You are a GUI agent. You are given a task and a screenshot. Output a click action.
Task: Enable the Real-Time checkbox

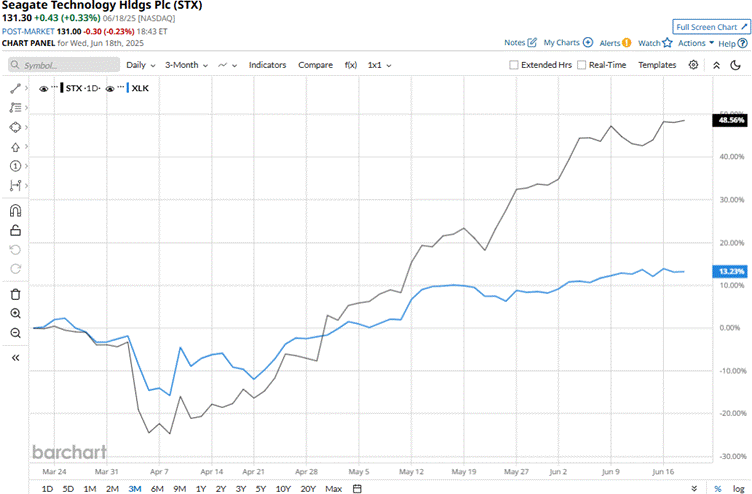click(581, 65)
